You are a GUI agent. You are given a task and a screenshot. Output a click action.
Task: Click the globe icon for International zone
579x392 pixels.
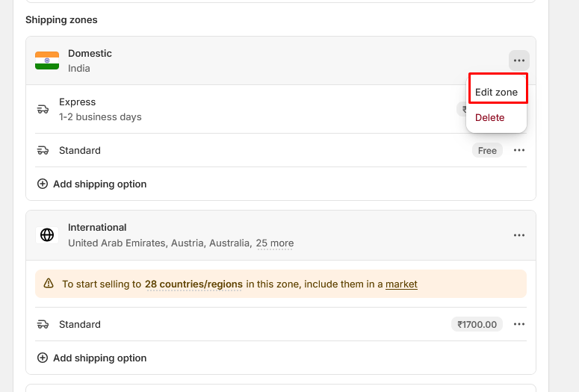(x=47, y=235)
